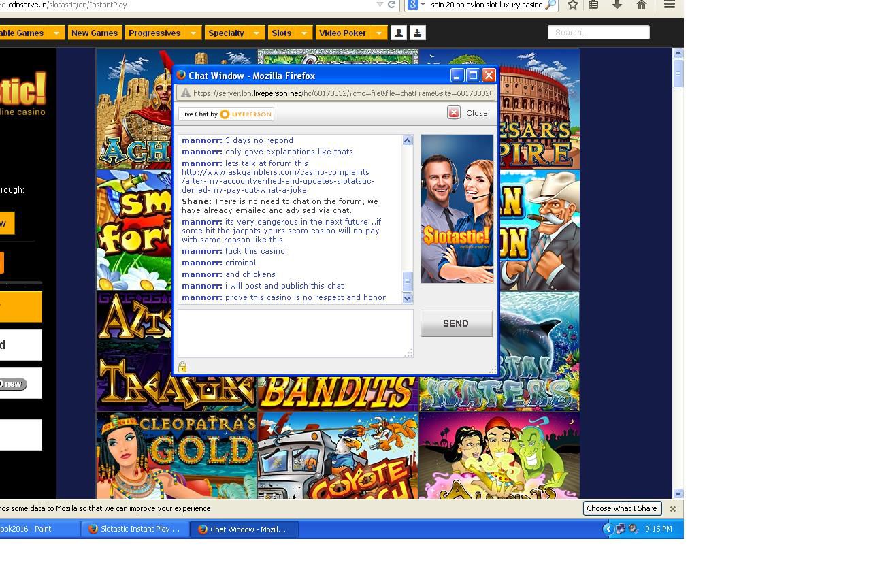This screenshot has width=871, height=588.
Task: Open the Video Poker category
Action: pyautogui.click(x=342, y=33)
